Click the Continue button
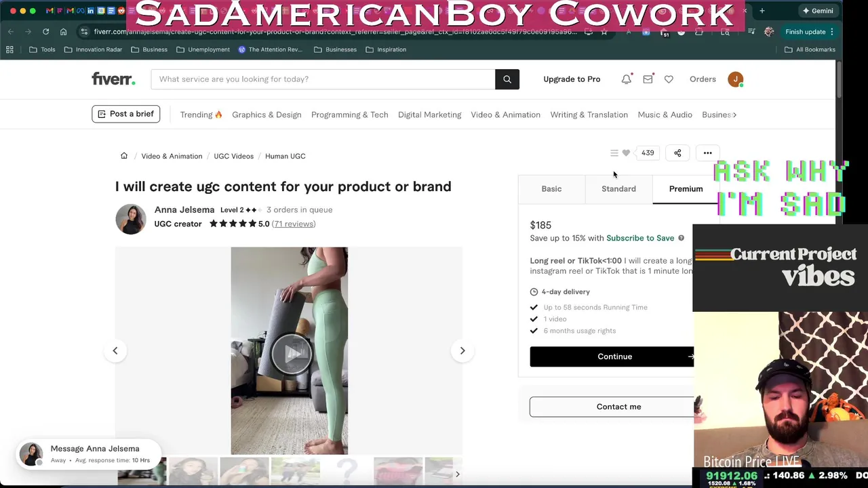 tap(614, 357)
